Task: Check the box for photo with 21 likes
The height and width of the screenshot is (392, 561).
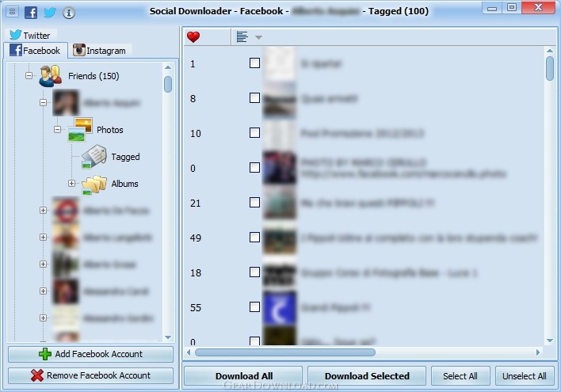Action: [x=254, y=203]
